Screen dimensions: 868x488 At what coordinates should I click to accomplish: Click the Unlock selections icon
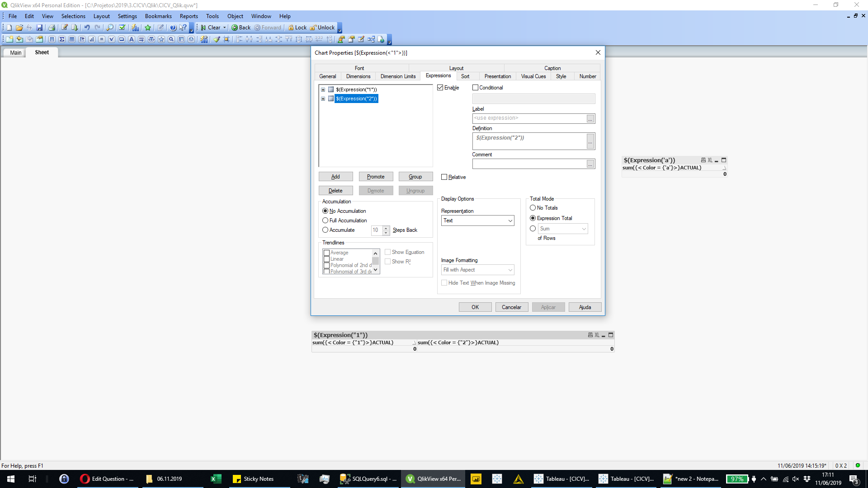322,28
